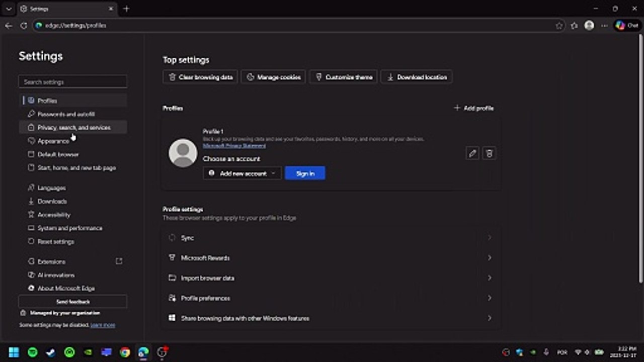Open Downloads settings

pyautogui.click(x=72, y=202)
